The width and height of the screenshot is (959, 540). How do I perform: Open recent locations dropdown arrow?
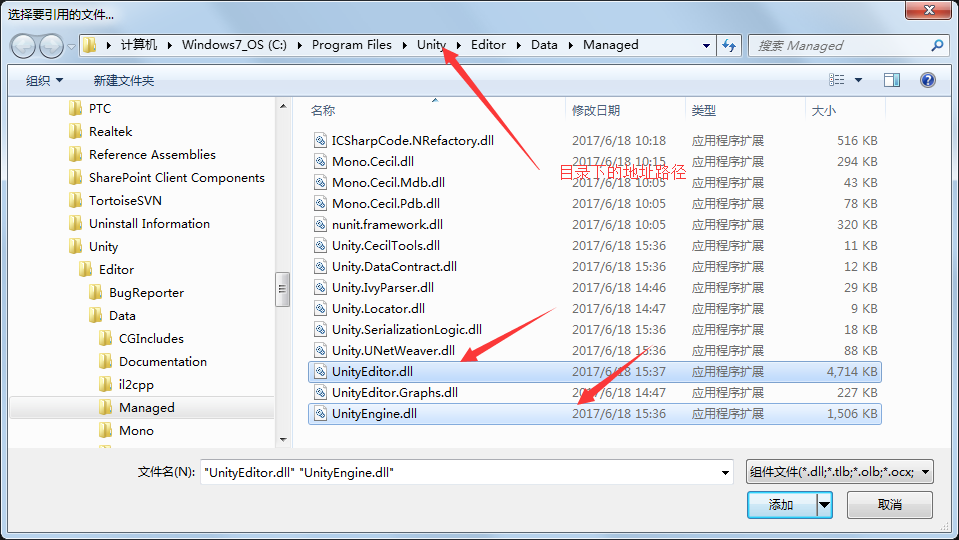tap(71, 46)
